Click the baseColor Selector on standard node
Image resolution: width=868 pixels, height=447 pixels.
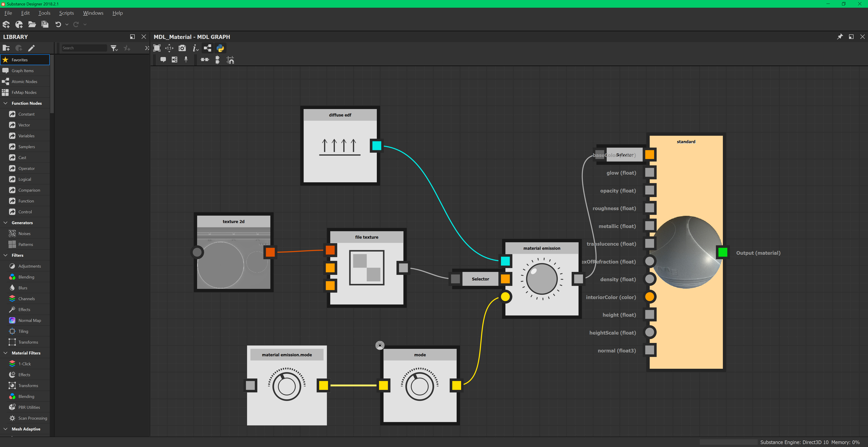tap(624, 155)
